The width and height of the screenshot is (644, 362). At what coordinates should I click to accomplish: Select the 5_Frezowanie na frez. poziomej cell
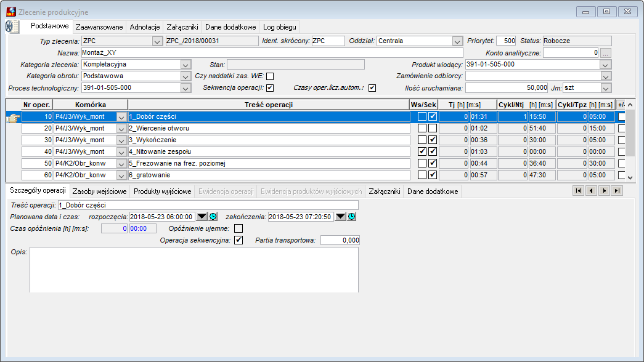click(x=269, y=163)
